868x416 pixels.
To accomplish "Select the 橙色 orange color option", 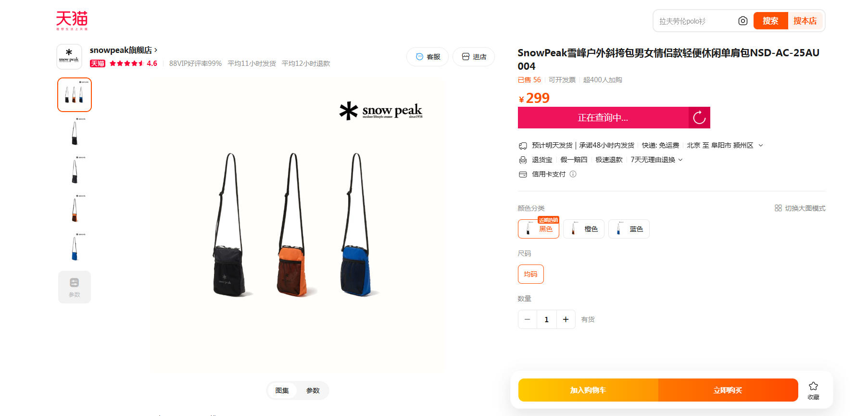I will (584, 229).
